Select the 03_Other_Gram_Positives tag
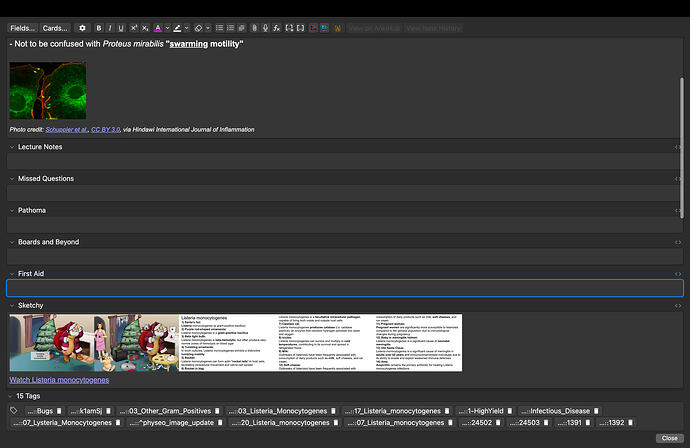690x448 pixels. pyautogui.click(x=169, y=411)
